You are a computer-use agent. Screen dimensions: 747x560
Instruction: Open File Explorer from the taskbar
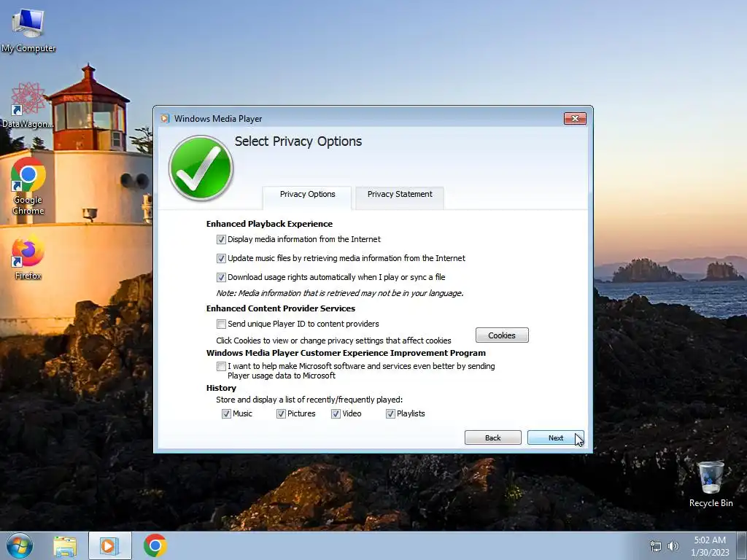(65, 545)
